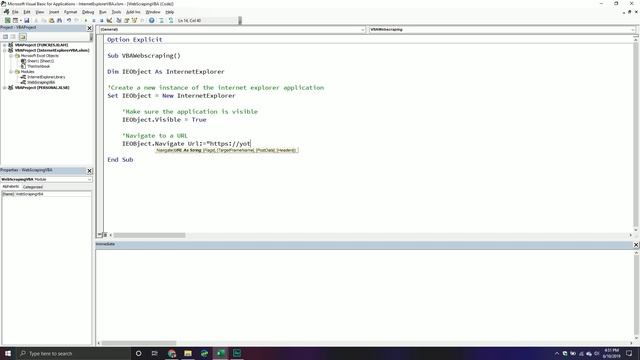Screen dimensions: 640x360
Task: Expand VBAProject (FUNCRES.XLAM) node
Action: point(4,45)
